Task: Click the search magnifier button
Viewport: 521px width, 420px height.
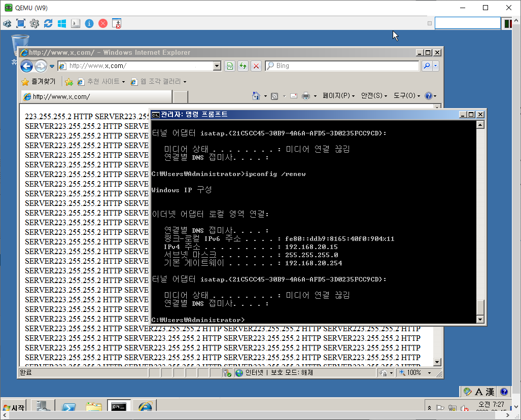Action: pyautogui.click(x=427, y=66)
